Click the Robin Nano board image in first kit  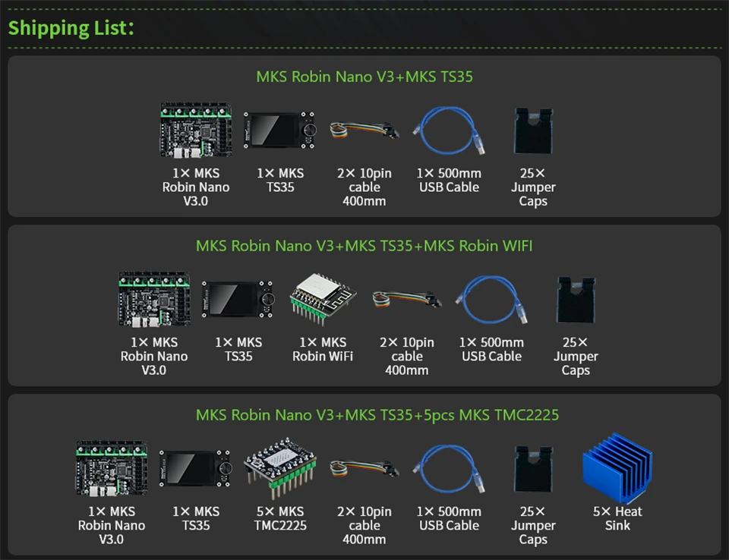(x=196, y=130)
